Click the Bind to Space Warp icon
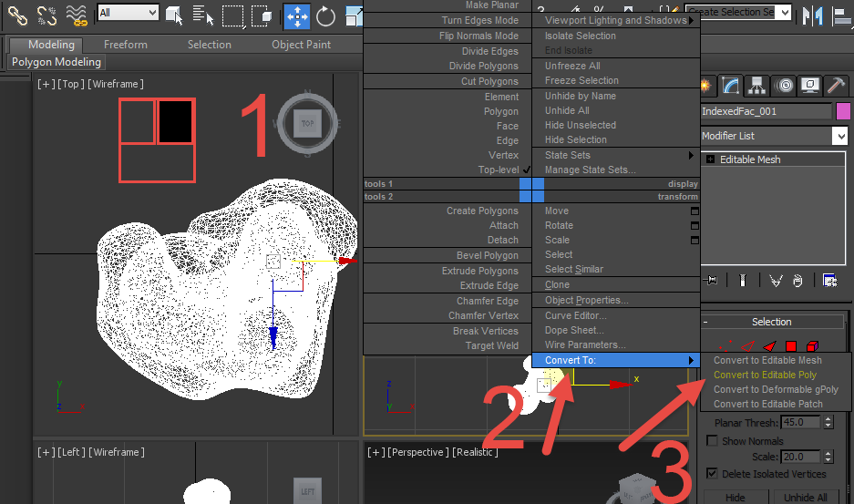 point(77,15)
